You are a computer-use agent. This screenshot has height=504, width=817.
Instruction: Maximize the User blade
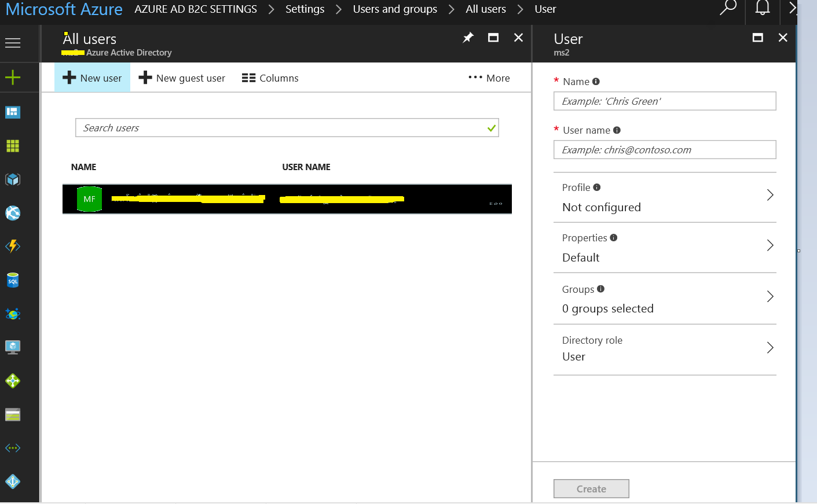point(757,38)
